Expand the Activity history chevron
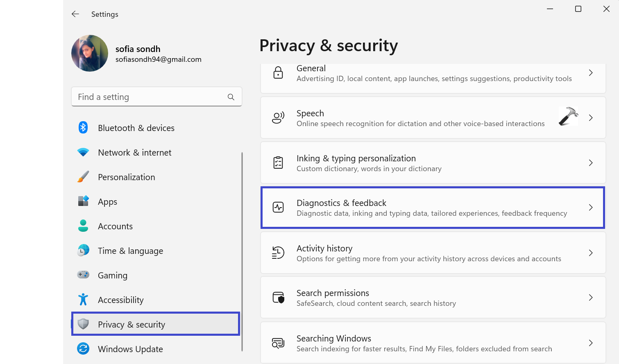 [x=590, y=253]
